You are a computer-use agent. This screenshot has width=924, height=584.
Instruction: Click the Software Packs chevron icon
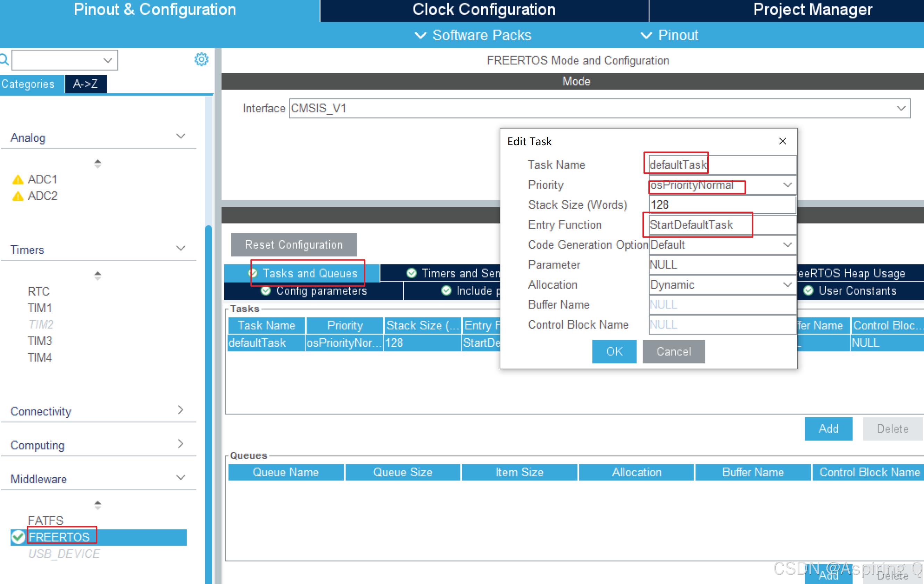tap(421, 35)
